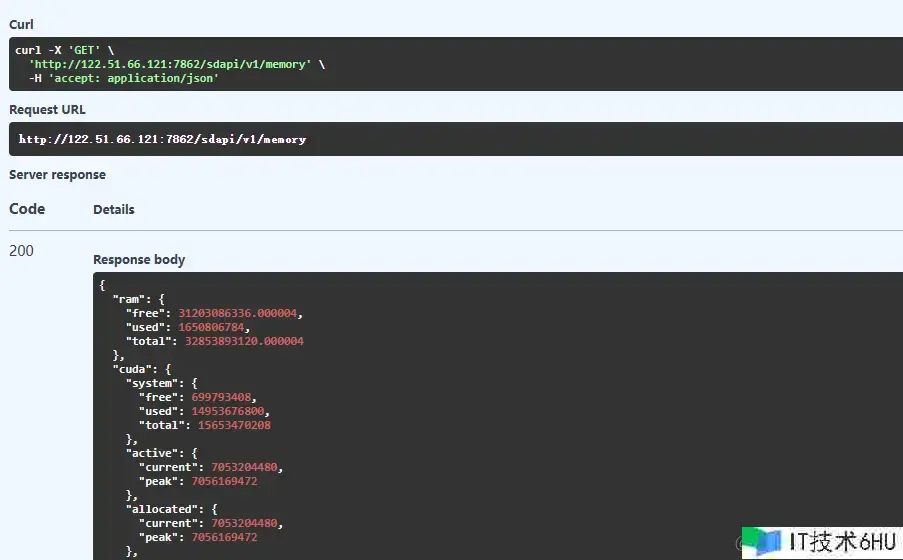Click the ram total value 32853893120.000004

point(244,341)
